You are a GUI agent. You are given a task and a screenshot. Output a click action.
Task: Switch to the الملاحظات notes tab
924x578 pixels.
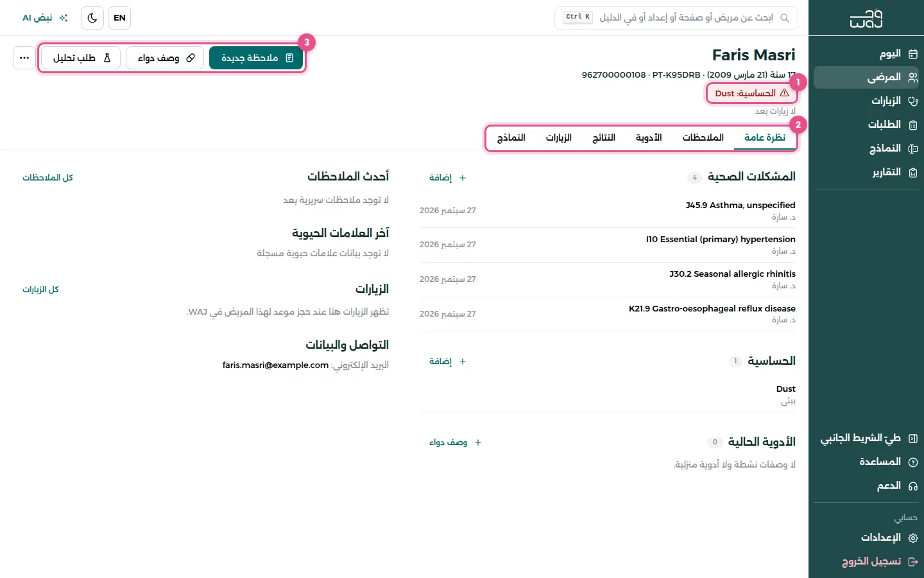[703, 137]
